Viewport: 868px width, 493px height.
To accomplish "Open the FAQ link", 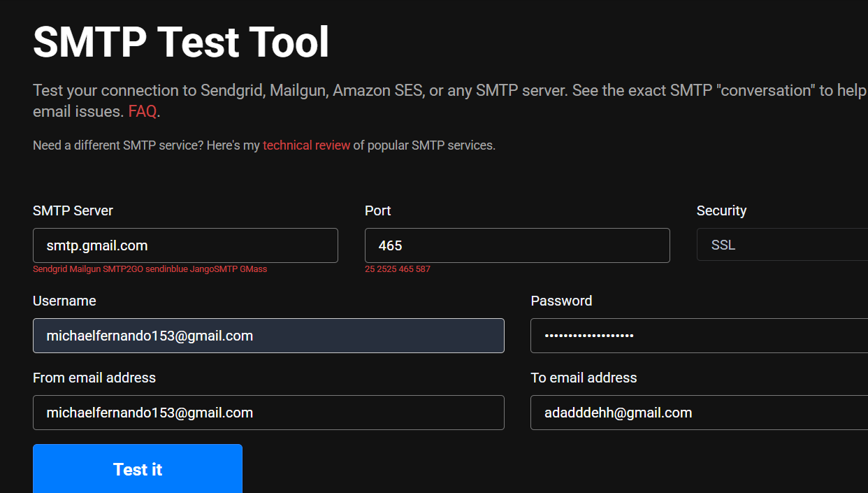I will 143,111.
